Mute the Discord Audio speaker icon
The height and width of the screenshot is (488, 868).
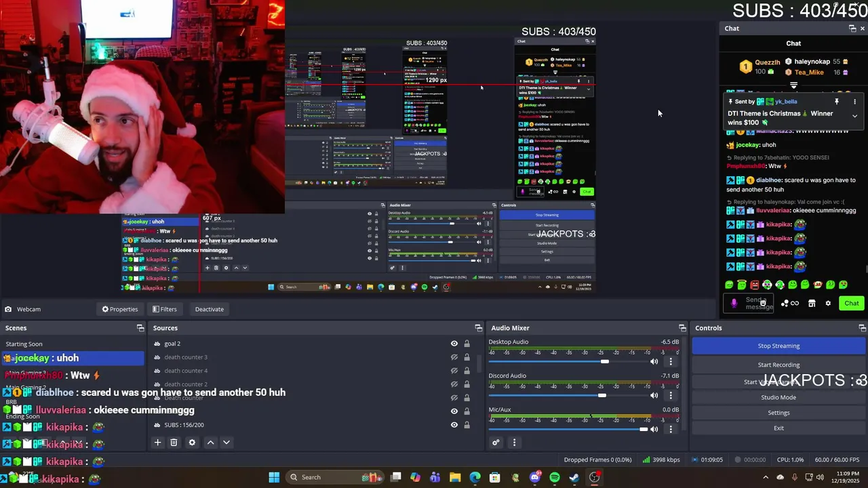[x=654, y=395]
